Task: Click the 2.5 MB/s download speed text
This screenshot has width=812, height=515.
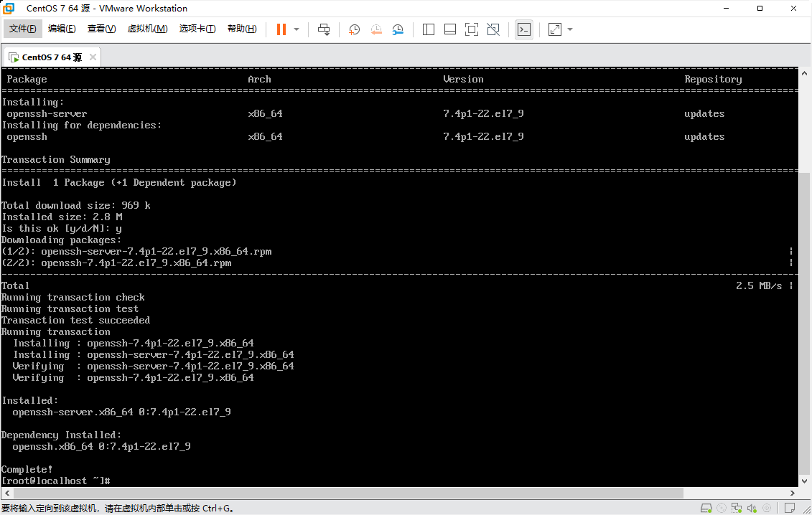Action: (759, 285)
